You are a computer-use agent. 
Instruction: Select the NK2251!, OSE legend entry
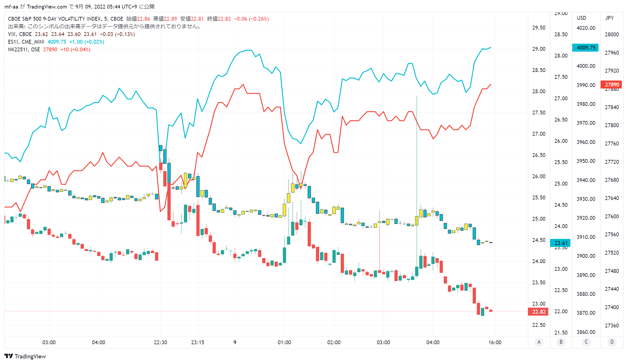click(24, 50)
